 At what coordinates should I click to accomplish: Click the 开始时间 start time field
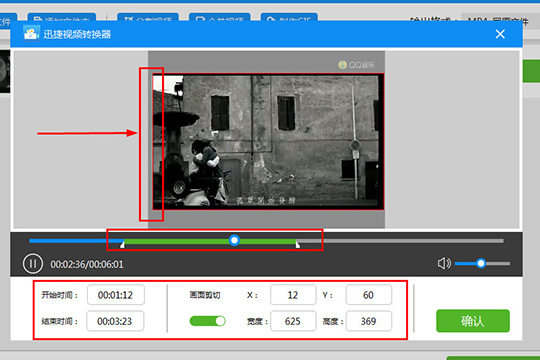116,295
